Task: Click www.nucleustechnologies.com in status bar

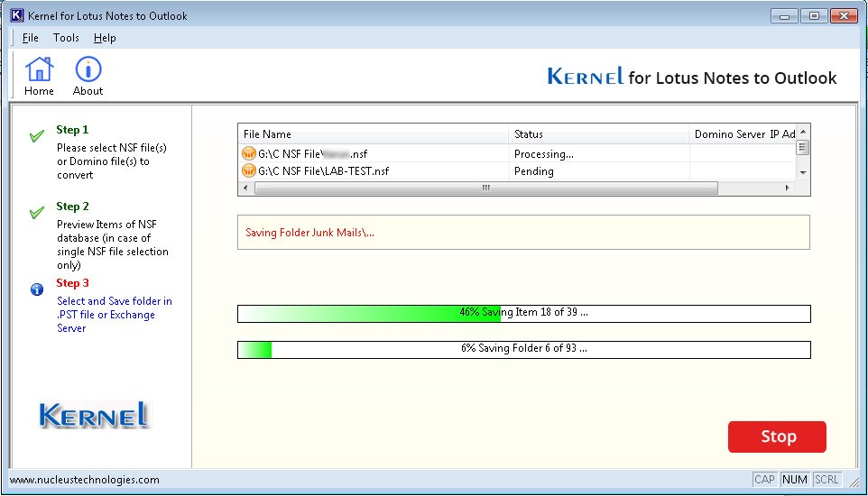Action: [84, 480]
